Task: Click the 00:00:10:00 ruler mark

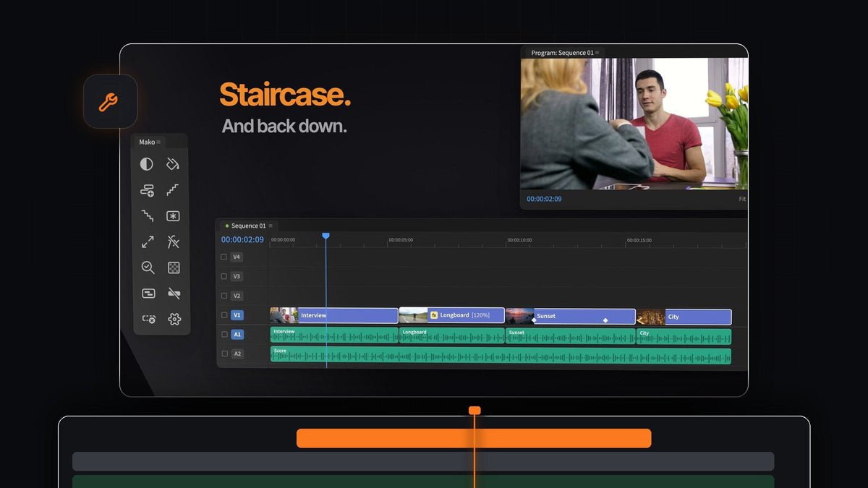Action: (x=519, y=240)
